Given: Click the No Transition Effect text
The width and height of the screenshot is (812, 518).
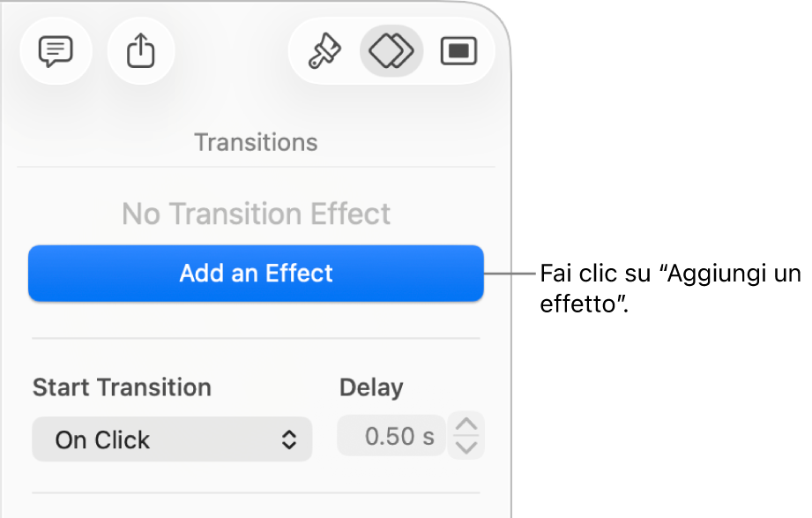Looking at the screenshot, I should [256, 214].
